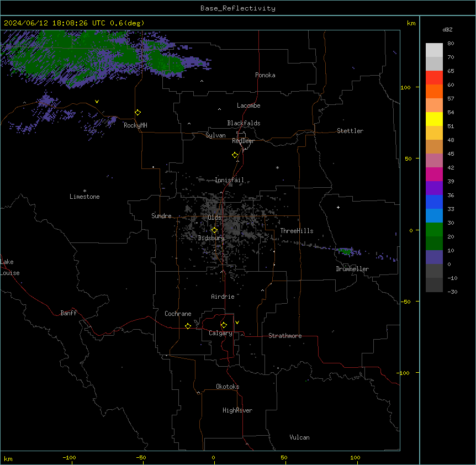The image size is (476, 465).
Task: Click the RockyMH label
Action: (135, 125)
